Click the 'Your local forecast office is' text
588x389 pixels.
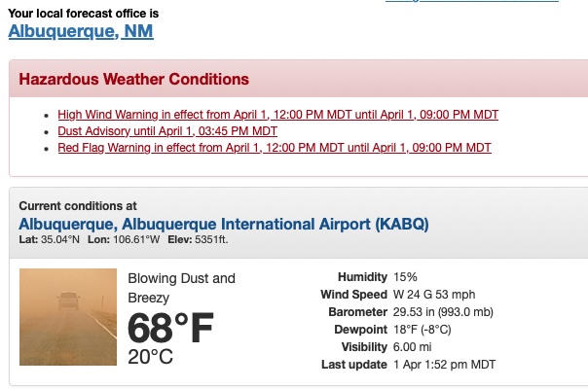[83, 14]
